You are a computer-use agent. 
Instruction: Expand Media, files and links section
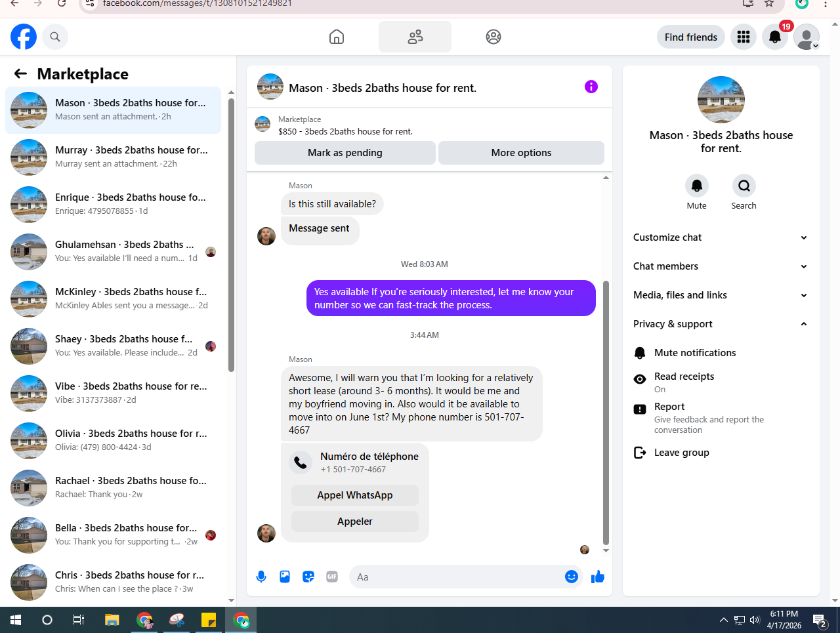[721, 295]
